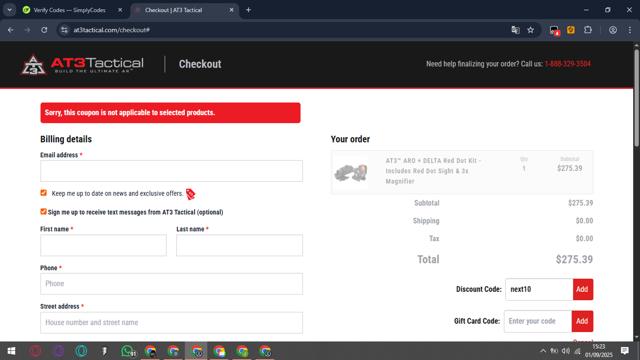Screen dimensions: 640x360
Task: Apply gift card with Add button
Action: (x=582, y=321)
